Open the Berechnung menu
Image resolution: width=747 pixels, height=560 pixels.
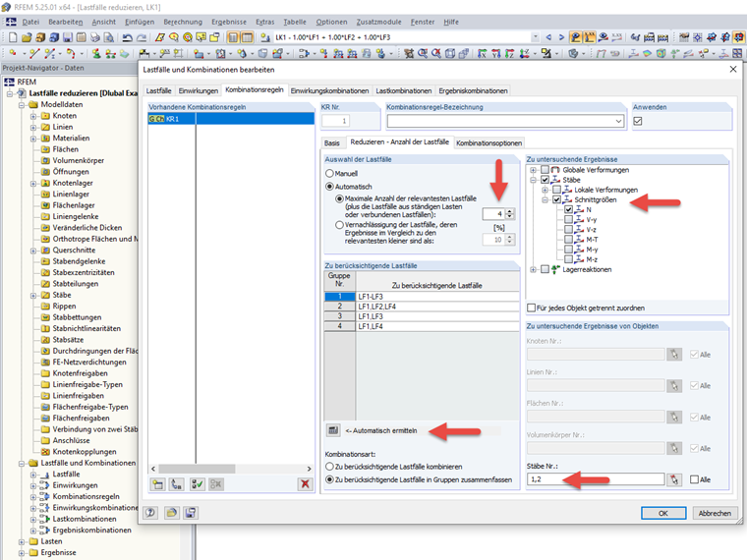pyautogui.click(x=183, y=22)
